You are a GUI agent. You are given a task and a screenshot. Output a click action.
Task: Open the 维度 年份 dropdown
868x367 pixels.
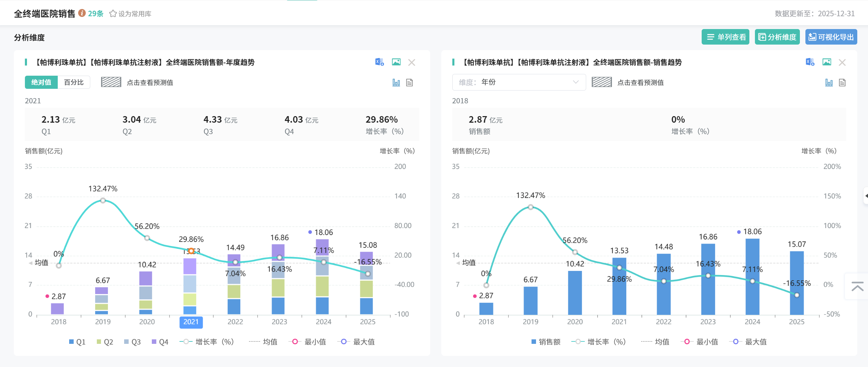point(519,82)
